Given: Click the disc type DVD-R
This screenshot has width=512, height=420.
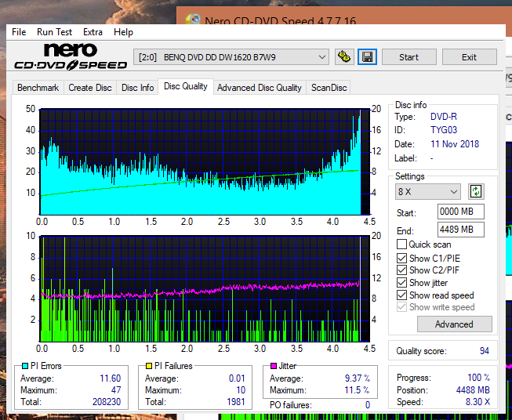Looking at the screenshot, I should [444, 117].
